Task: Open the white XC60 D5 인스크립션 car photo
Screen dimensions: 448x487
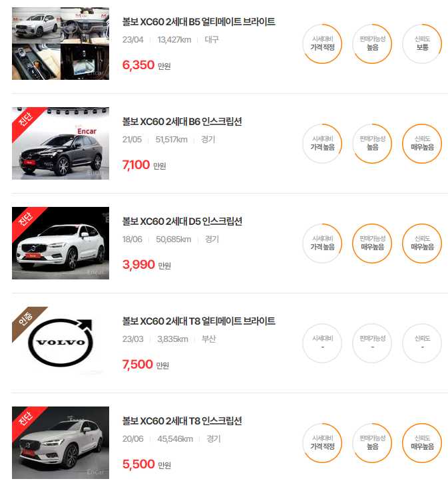Action: pyautogui.click(x=61, y=243)
